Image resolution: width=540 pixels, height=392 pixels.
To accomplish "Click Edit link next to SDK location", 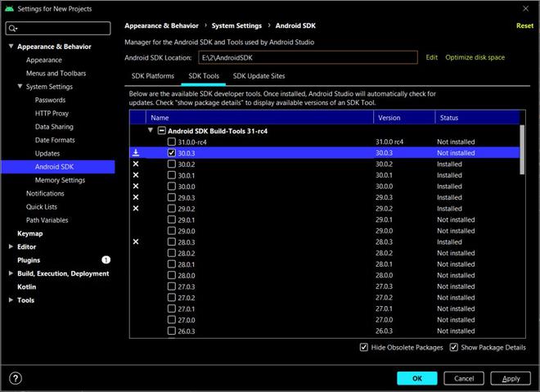I will (x=431, y=57).
